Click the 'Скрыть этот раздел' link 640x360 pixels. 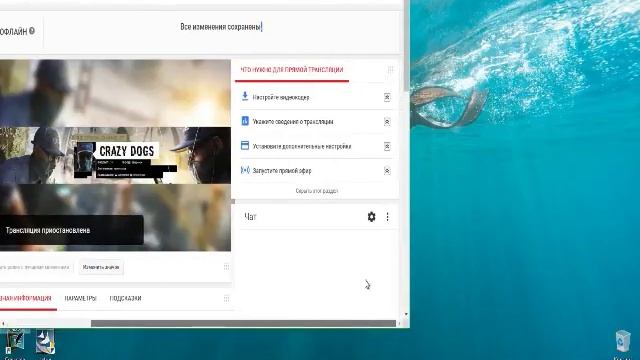(317, 191)
